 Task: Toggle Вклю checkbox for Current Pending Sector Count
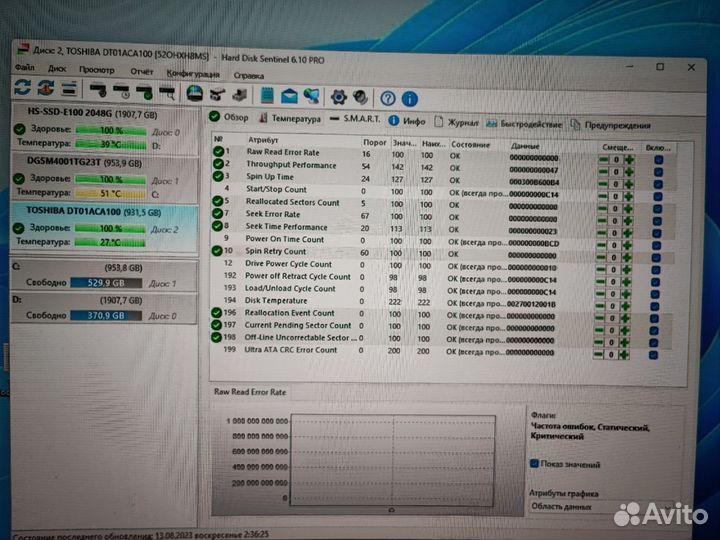click(x=654, y=330)
